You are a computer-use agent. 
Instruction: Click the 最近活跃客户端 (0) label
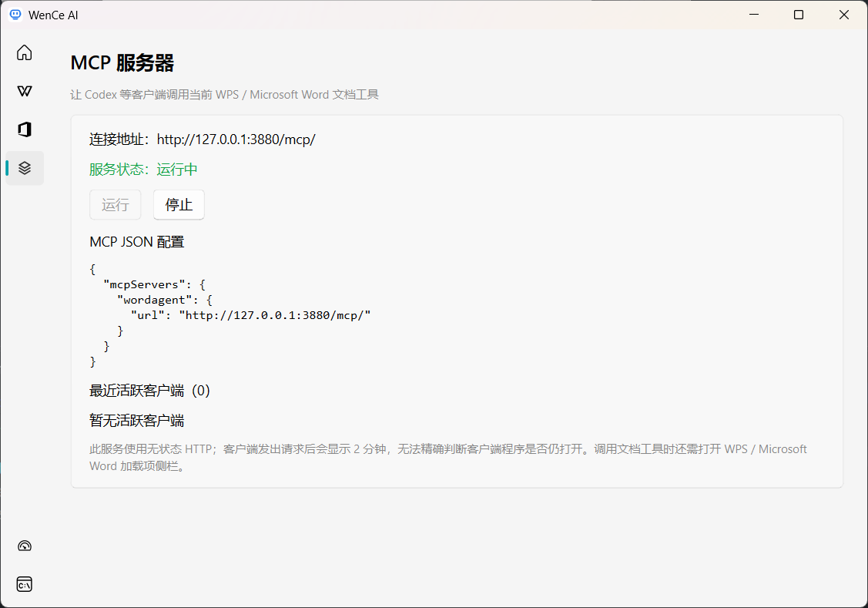(x=149, y=391)
